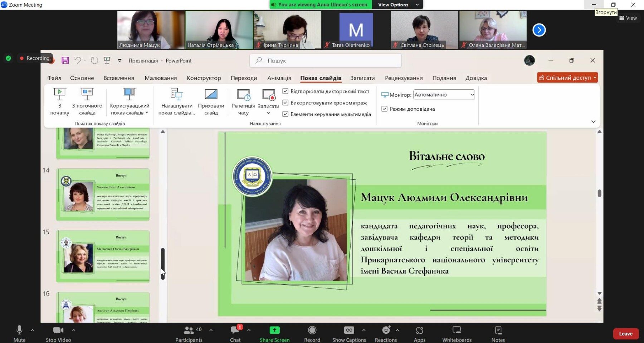Start slideshow from beginning (З початку)
644x343 pixels.
pyautogui.click(x=60, y=102)
